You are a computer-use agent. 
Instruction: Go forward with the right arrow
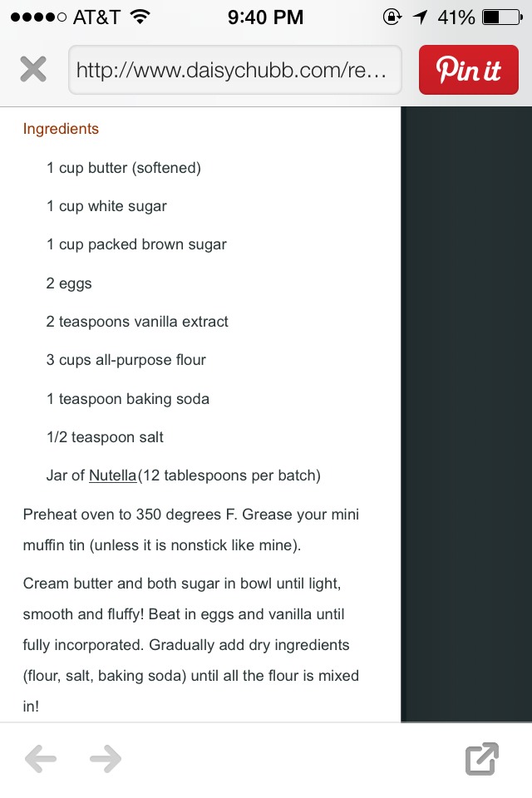(106, 759)
